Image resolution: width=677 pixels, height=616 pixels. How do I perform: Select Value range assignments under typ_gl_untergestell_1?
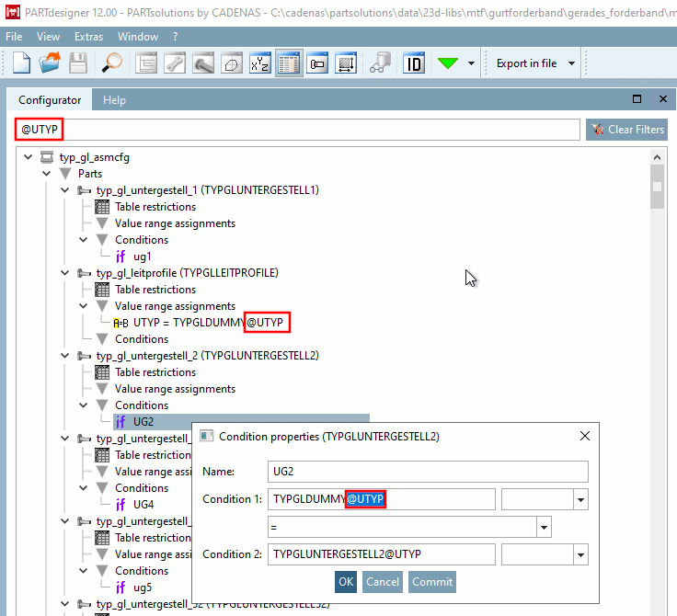pos(175,223)
